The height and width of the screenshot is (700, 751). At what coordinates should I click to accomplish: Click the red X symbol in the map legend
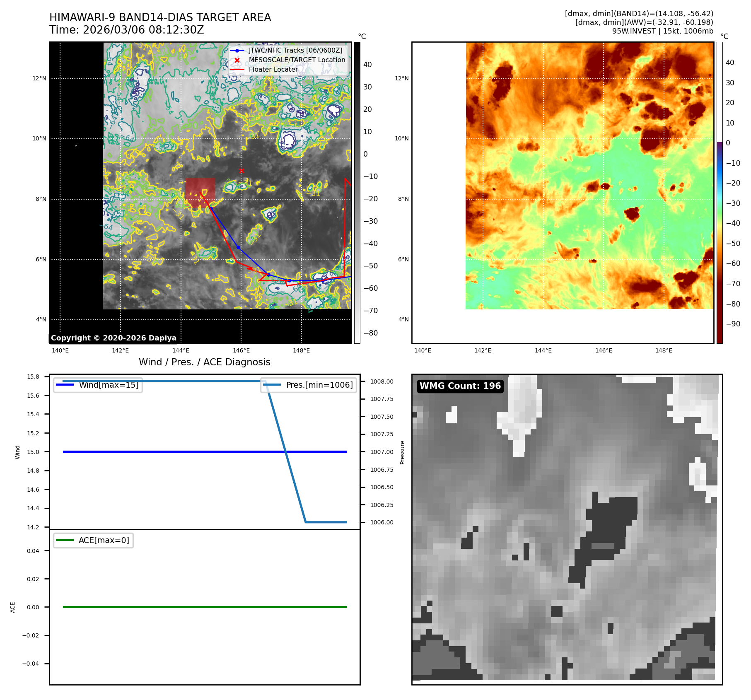(237, 60)
